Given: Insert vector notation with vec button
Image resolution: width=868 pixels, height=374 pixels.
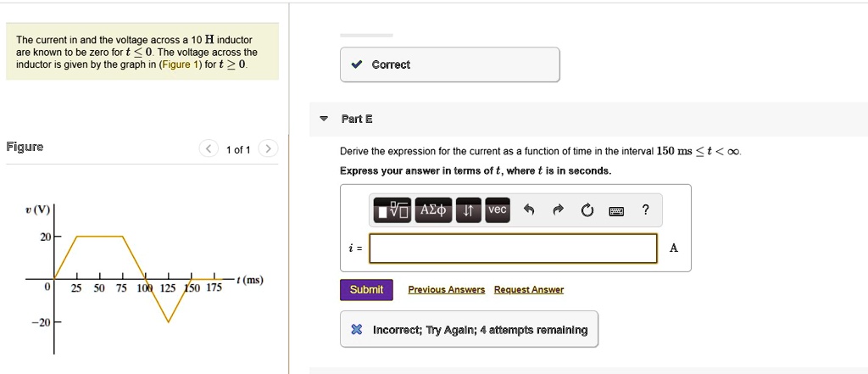Looking at the screenshot, I should pos(497,209).
